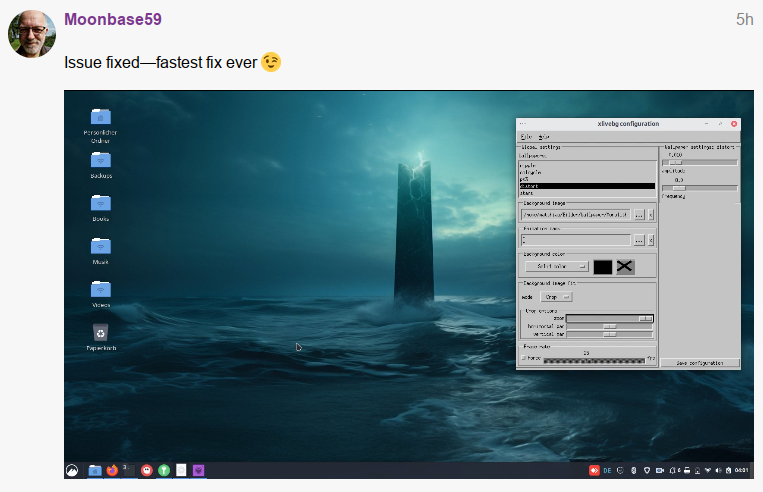Click the zoom slider in Crop options

point(609,318)
